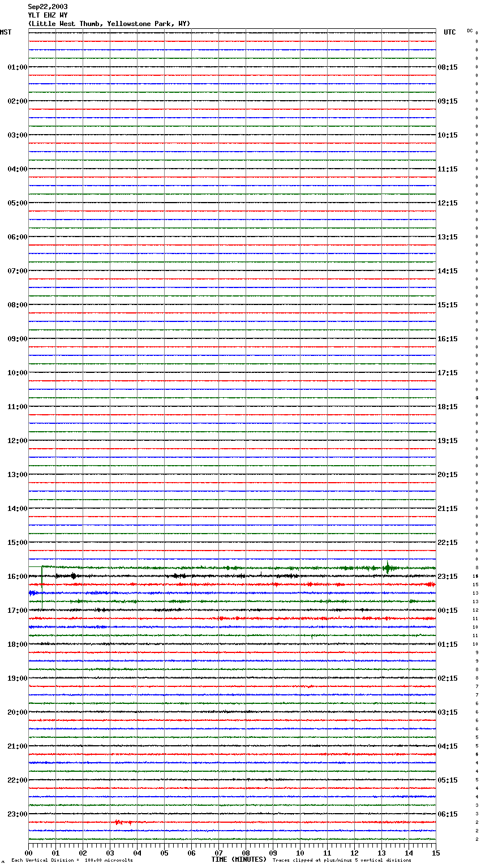Image resolution: width=481 pixels, height=868 pixels.
Task: Select the 01:00 MST time label
Action: click(18, 67)
